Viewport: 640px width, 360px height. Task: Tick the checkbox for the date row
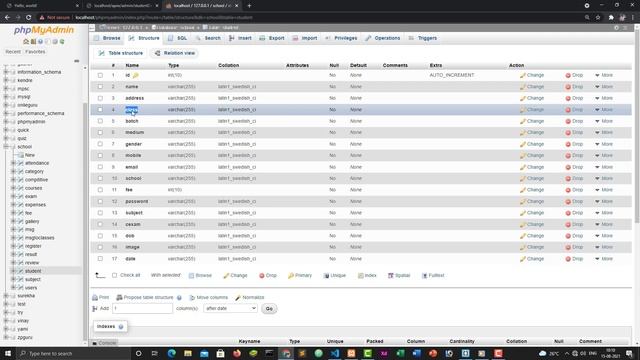pos(100,259)
